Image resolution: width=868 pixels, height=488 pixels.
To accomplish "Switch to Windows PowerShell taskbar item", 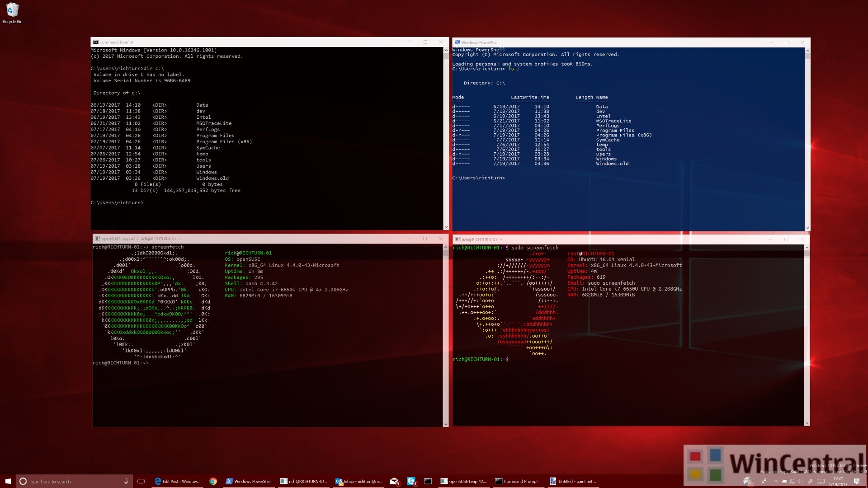I will click(x=249, y=481).
